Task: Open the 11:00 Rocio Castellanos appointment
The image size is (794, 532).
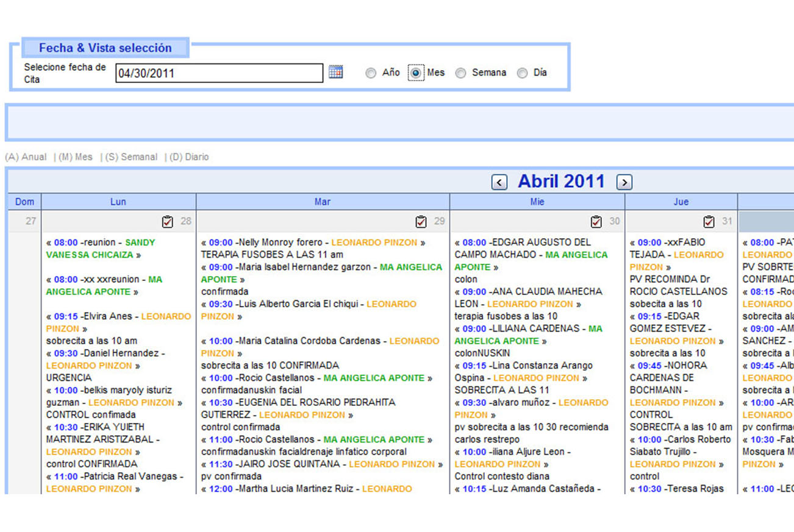Action: pos(317,439)
